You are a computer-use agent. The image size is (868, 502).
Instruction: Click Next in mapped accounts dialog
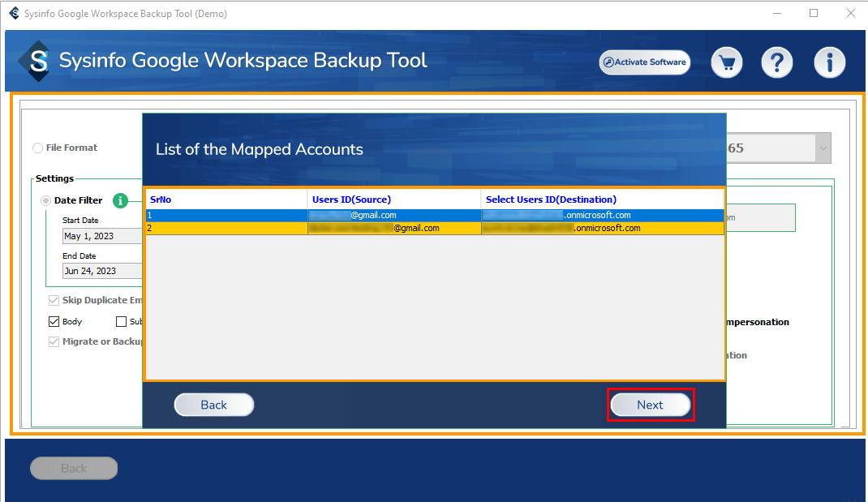pyautogui.click(x=650, y=405)
